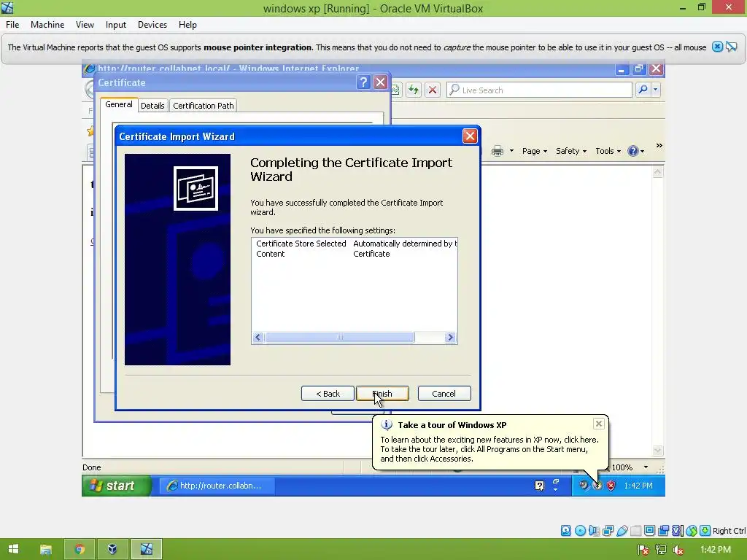Open the VirtualBox View menu
The image size is (747, 560).
(85, 25)
